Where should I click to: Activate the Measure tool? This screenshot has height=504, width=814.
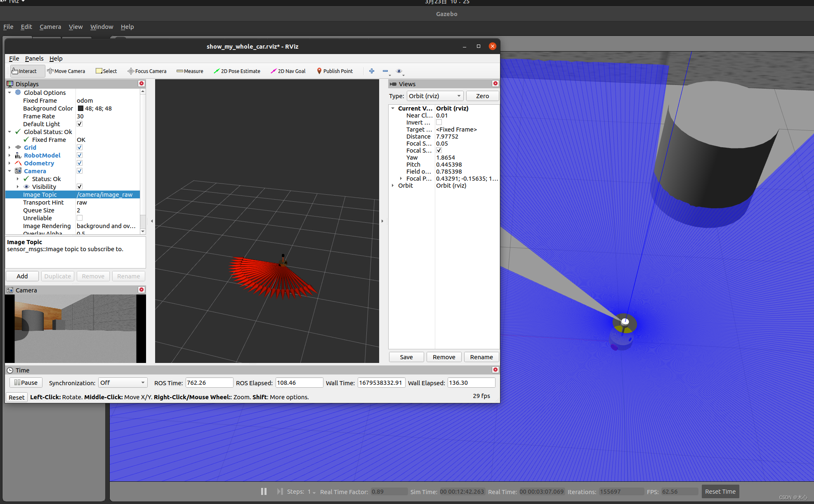[x=190, y=71]
